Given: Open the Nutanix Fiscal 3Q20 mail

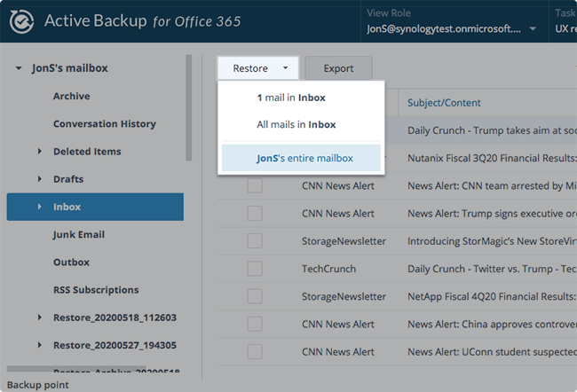Looking at the screenshot, I should coord(492,158).
